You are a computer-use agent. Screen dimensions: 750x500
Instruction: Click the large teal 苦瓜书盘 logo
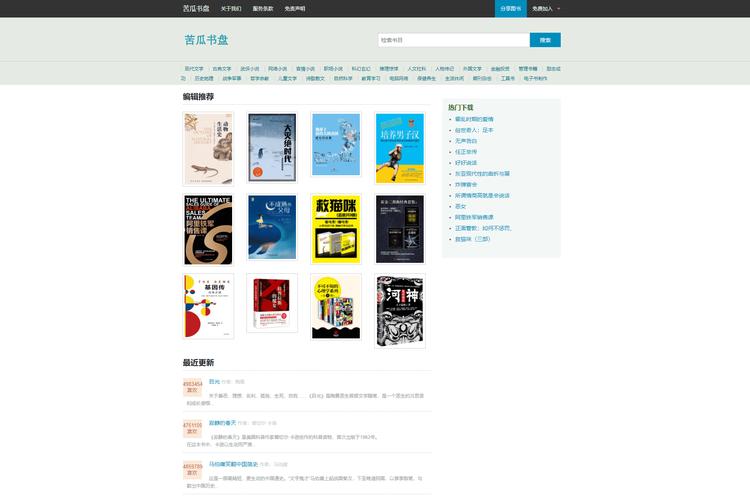206,40
